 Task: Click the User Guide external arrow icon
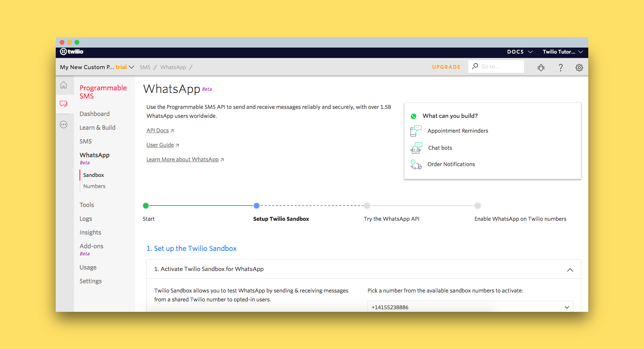177,145
